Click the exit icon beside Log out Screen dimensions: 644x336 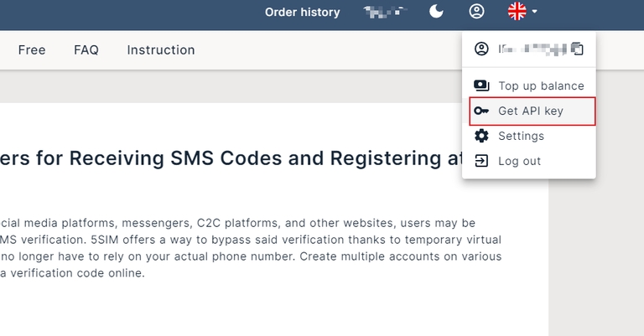point(481,161)
